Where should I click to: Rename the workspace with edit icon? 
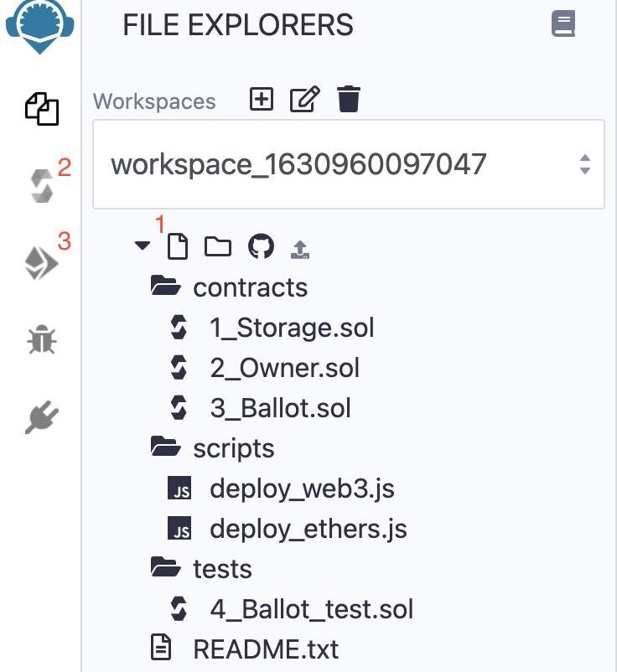(304, 100)
